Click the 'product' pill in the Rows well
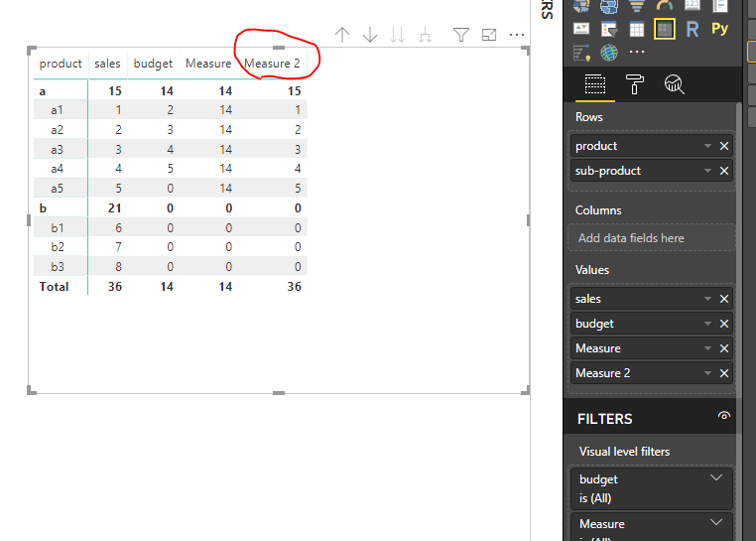 [652, 146]
